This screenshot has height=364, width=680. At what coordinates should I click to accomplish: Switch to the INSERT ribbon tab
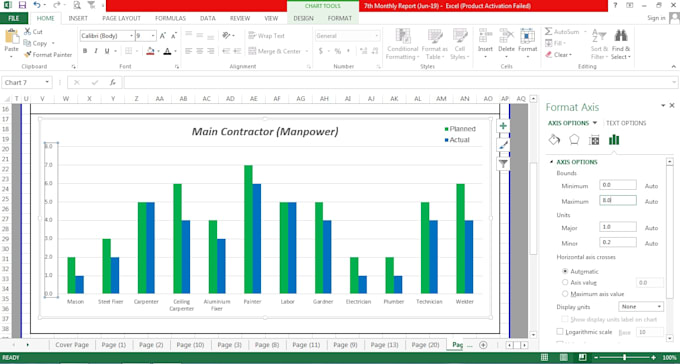tap(78, 18)
